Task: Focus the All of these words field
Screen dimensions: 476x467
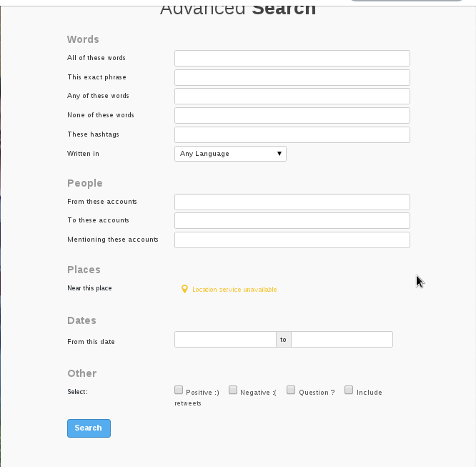Action: [292, 58]
